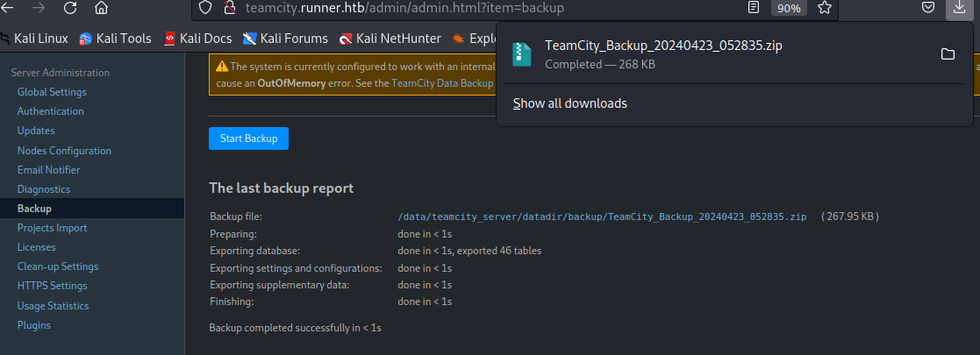Open Kali Tools bookmark
This screenshot has height=355, width=980.
click(x=116, y=39)
